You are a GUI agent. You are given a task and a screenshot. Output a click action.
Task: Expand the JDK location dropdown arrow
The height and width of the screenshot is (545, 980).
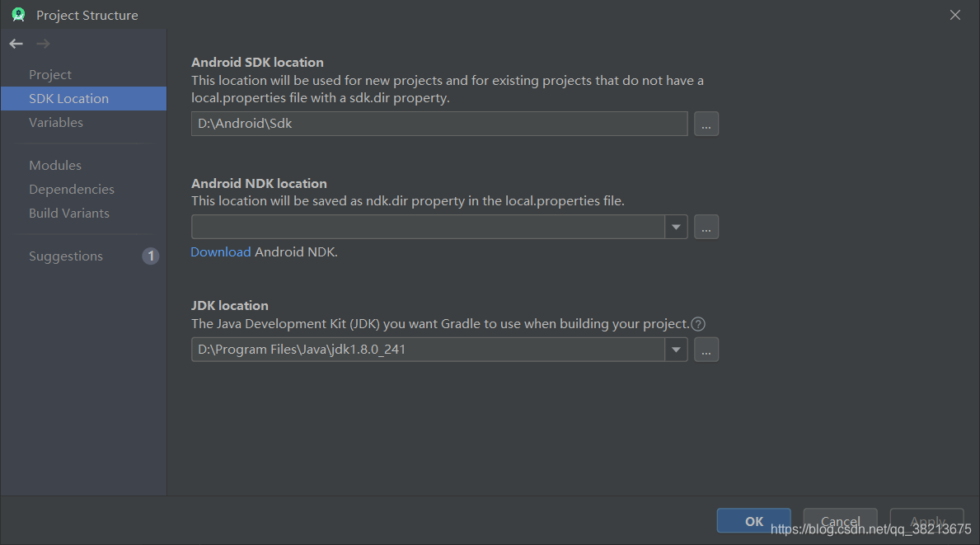pos(676,350)
